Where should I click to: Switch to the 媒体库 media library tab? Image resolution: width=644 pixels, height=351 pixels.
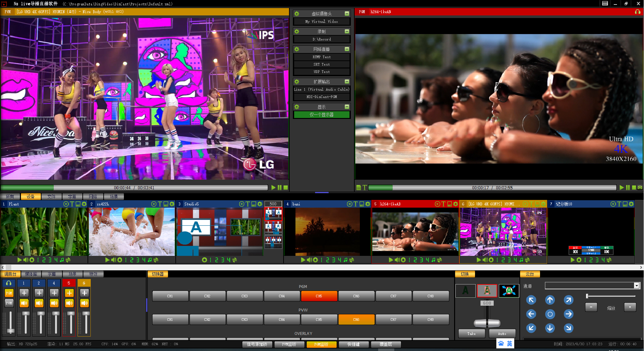31,274
